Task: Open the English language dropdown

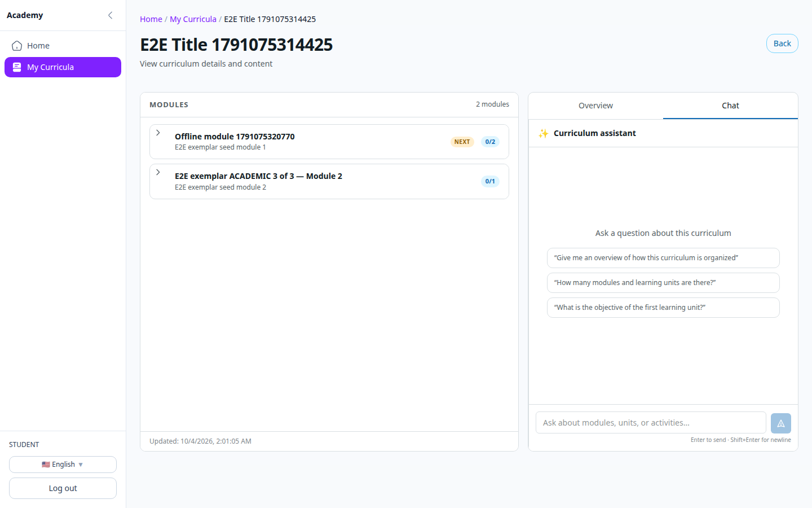Action: click(63, 465)
